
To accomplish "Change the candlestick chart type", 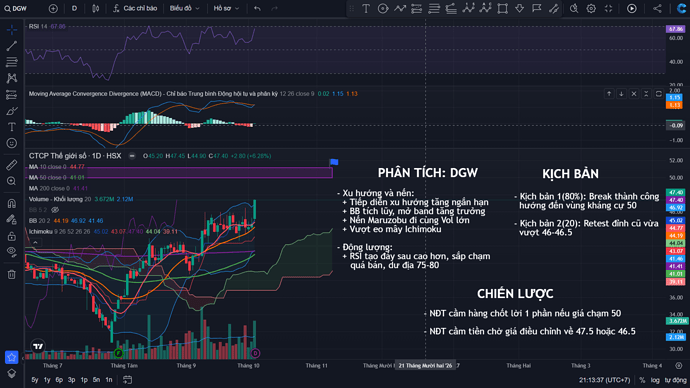I will point(95,8).
